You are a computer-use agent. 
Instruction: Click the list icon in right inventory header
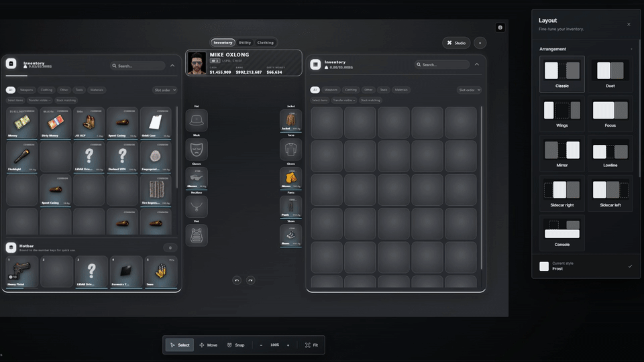pyautogui.click(x=315, y=64)
